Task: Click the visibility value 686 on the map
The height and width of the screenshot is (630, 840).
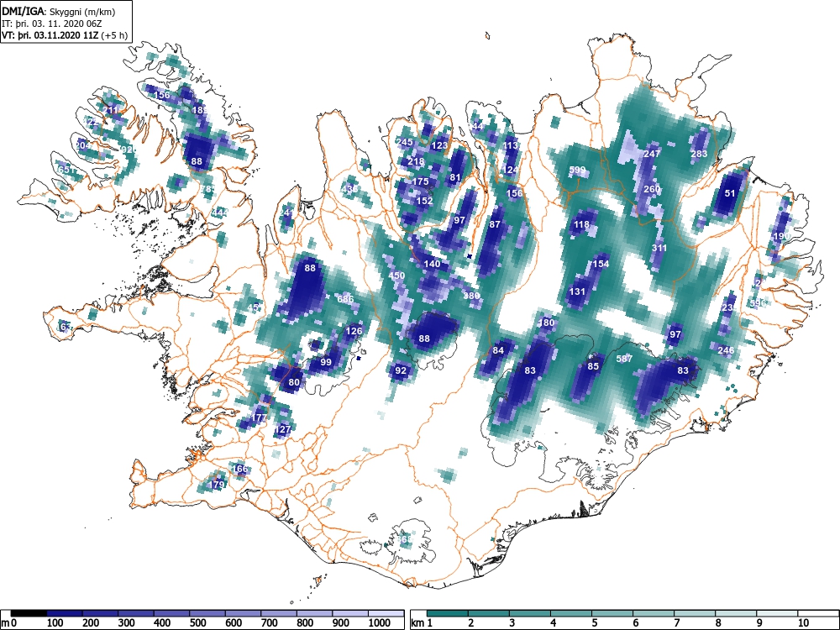Action: 345,299
